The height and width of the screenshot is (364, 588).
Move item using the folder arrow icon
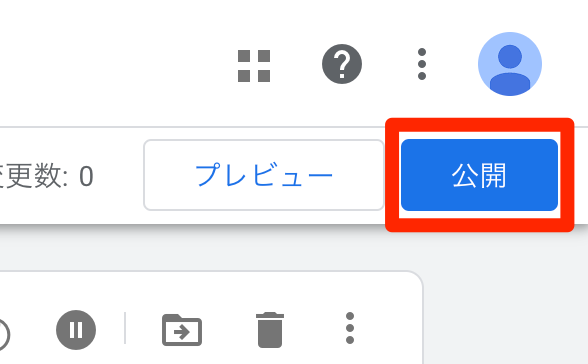click(x=182, y=330)
